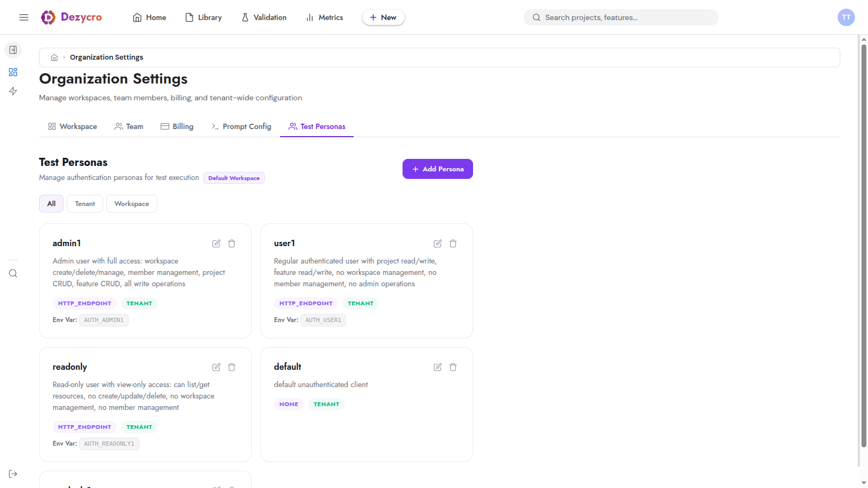Select the Workspace filter chip
Viewport: 868px width, 488px height.
coord(132,204)
